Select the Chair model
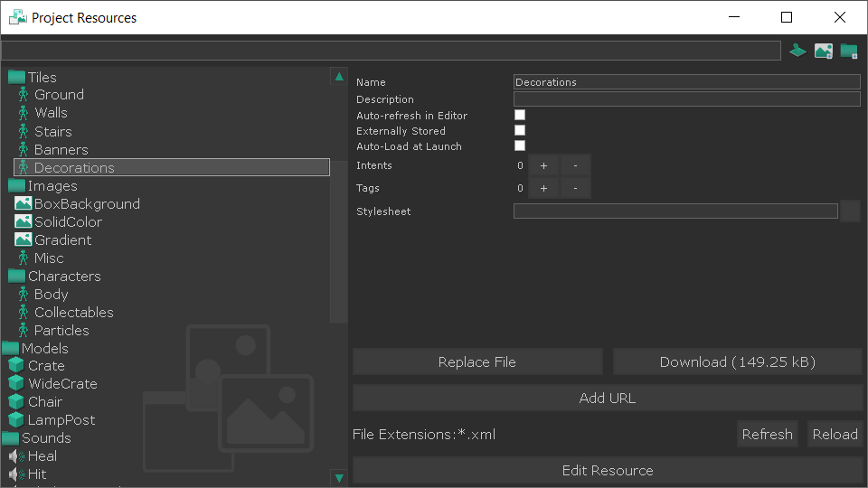Image resolution: width=868 pixels, height=488 pixels. 35,402
